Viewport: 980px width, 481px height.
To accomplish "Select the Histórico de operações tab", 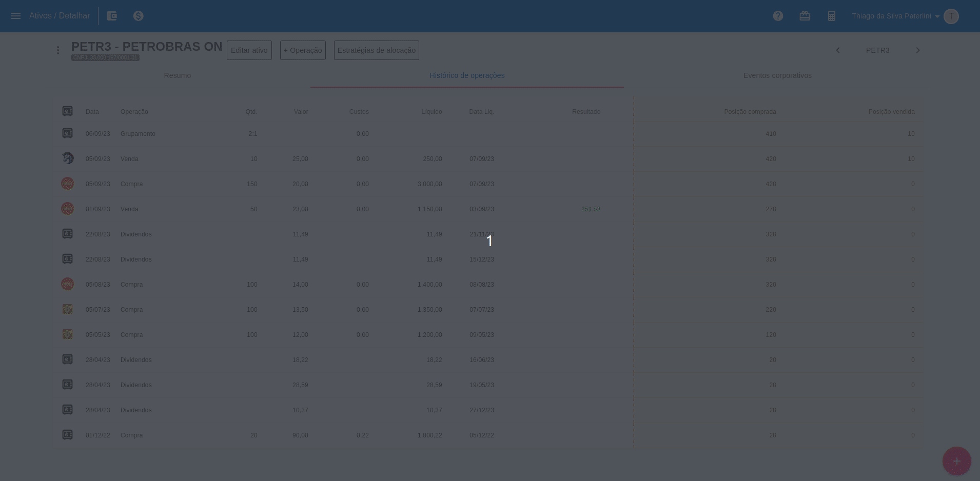I will point(467,75).
